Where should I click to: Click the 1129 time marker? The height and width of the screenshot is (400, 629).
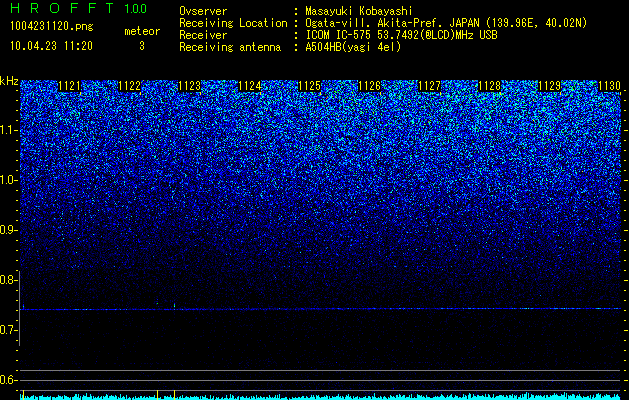coord(549,86)
